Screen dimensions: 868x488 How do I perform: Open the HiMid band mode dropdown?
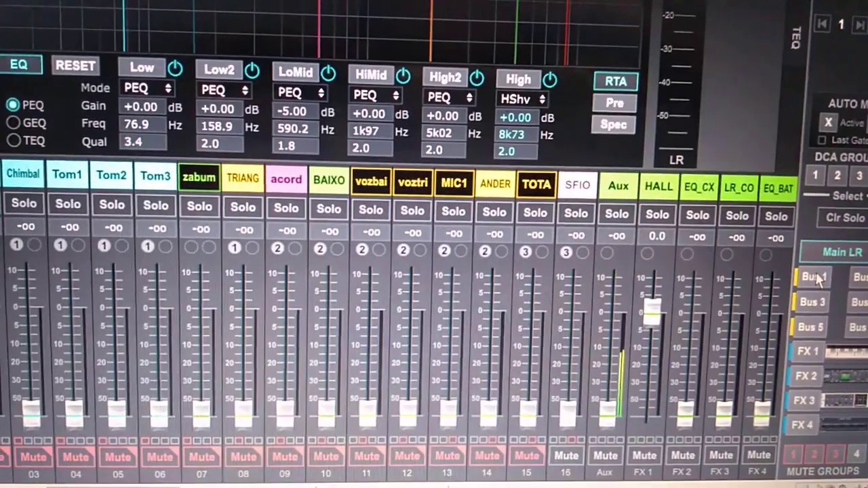point(376,96)
